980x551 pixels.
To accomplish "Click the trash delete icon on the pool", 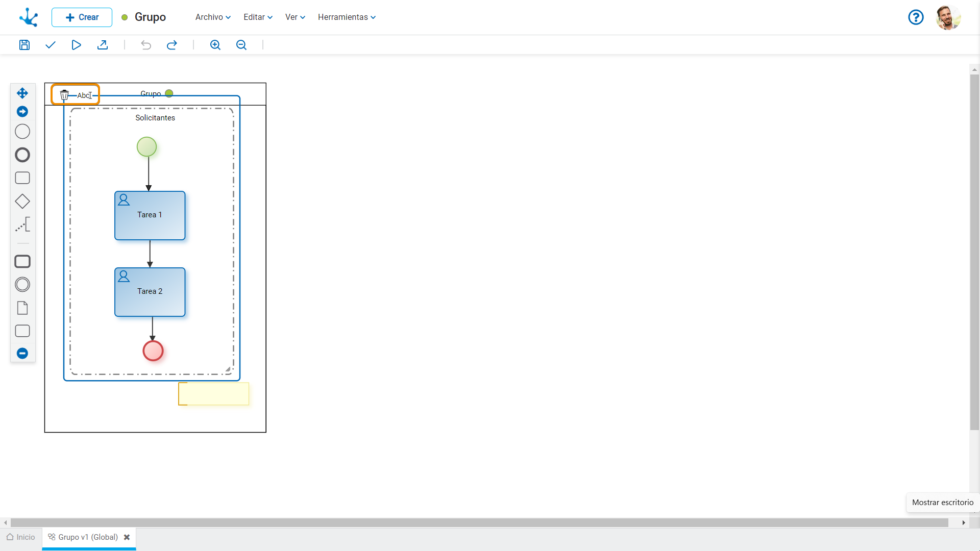I will click(64, 95).
